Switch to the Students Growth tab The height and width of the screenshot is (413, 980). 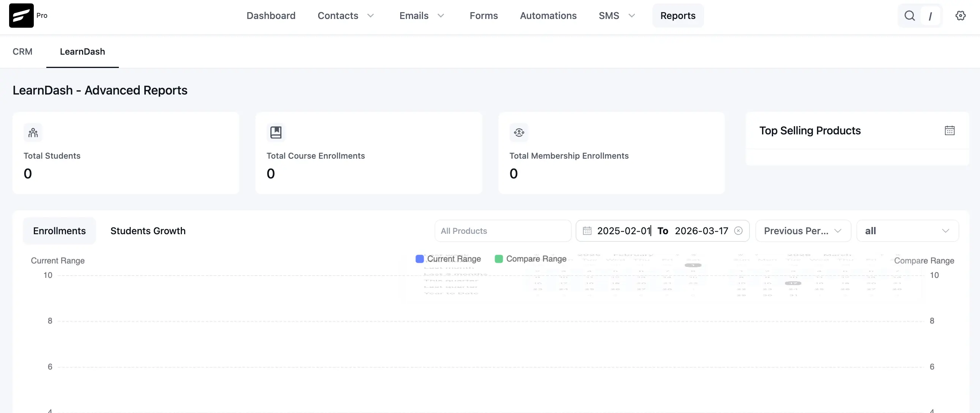pyautogui.click(x=148, y=231)
